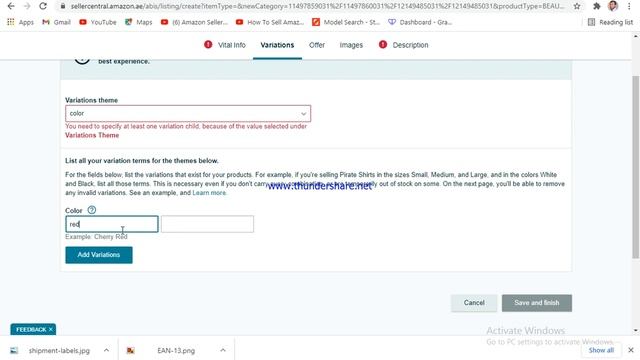Viewport: 640px width, 360px height.
Task: Open the YouTube bookmark
Action: 98,22
